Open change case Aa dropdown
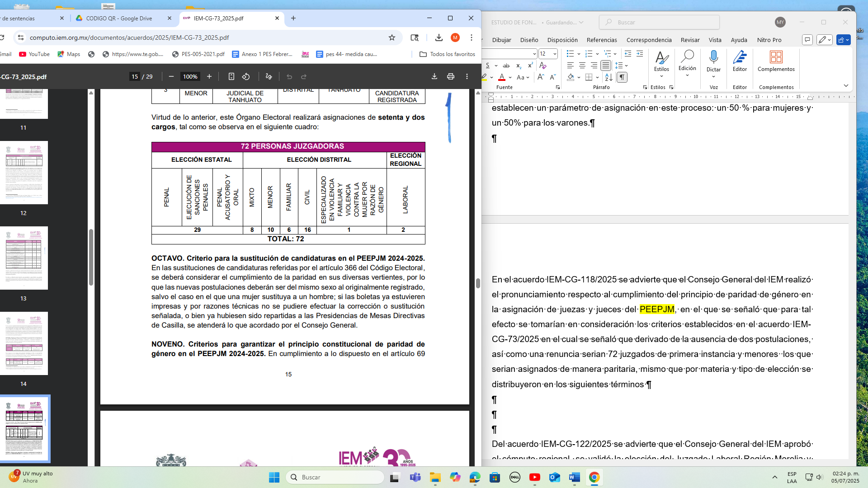This screenshot has height=488, width=868. coord(523,77)
